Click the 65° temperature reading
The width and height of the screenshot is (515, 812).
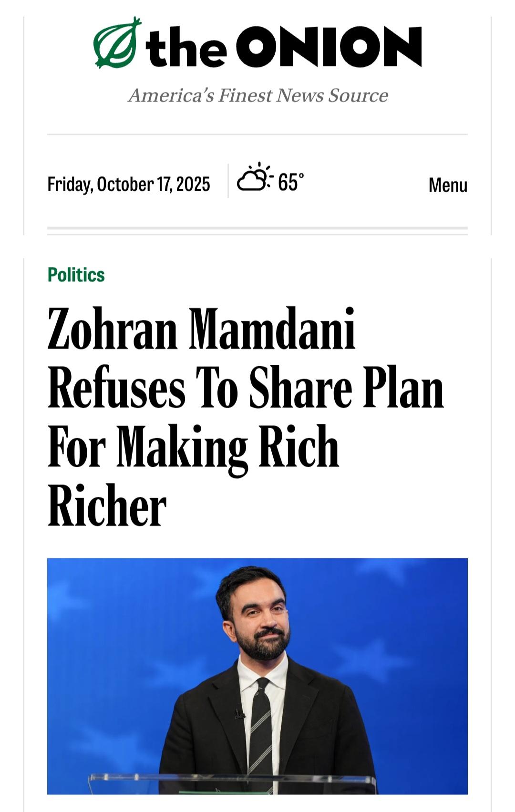pyautogui.click(x=290, y=182)
